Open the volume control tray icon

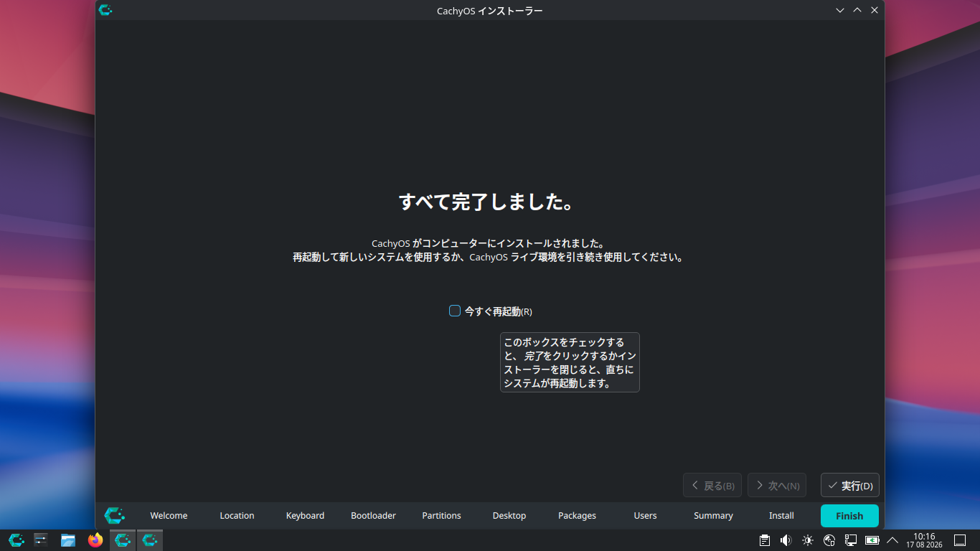(786, 540)
